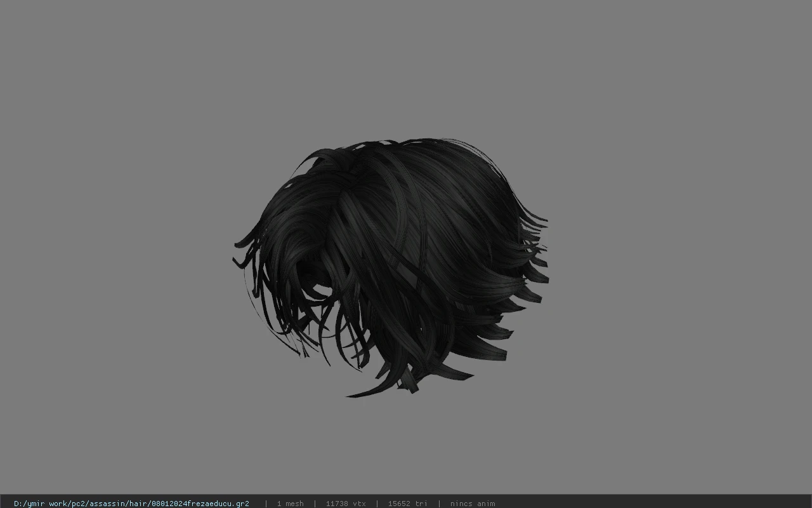Viewport: 812px width, 508px height.
Task: Click the black hair mesh in viewport
Action: coord(390,267)
